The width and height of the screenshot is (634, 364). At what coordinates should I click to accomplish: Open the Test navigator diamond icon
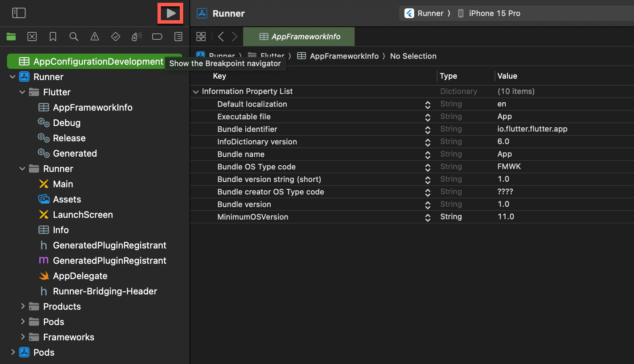[116, 37]
